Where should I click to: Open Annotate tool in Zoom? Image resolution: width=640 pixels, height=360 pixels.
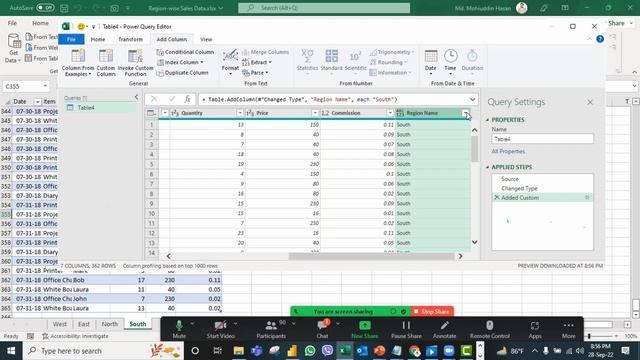coord(444,329)
